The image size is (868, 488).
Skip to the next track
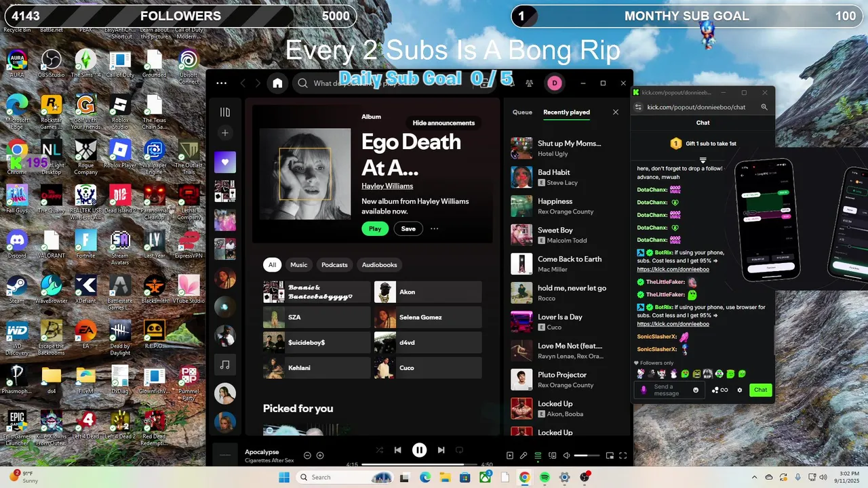tap(441, 450)
